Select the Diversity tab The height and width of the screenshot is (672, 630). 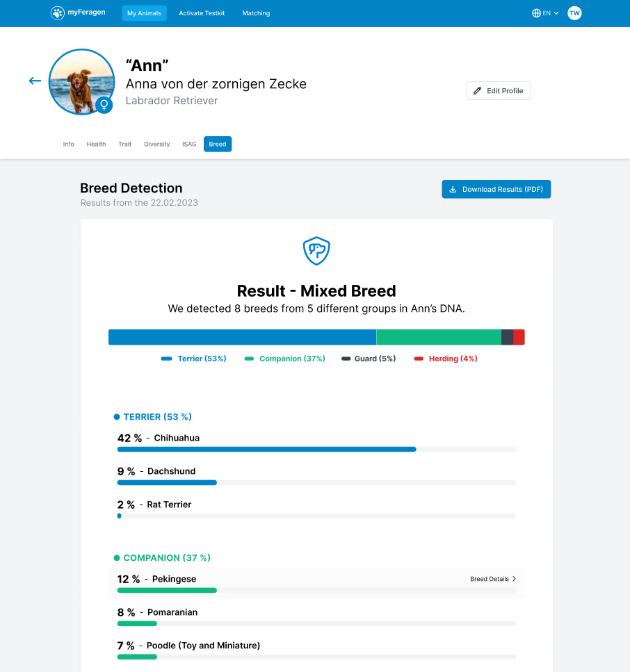pyautogui.click(x=156, y=145)
